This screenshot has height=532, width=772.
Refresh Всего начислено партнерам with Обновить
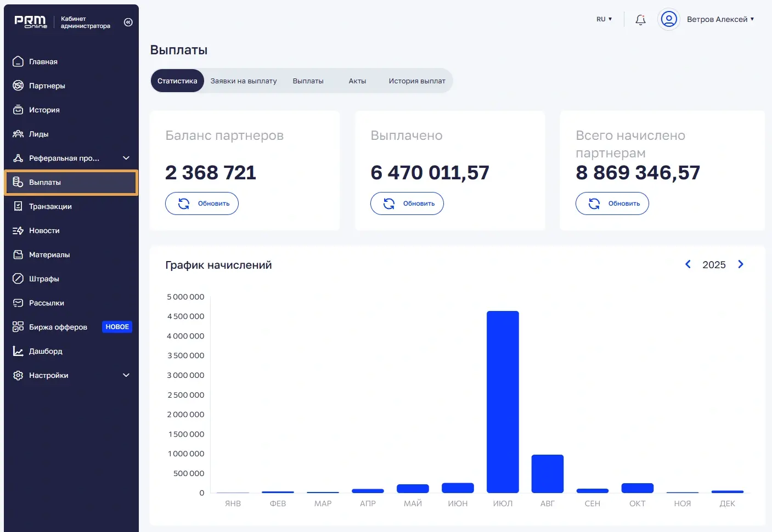[x=612, y=203]
